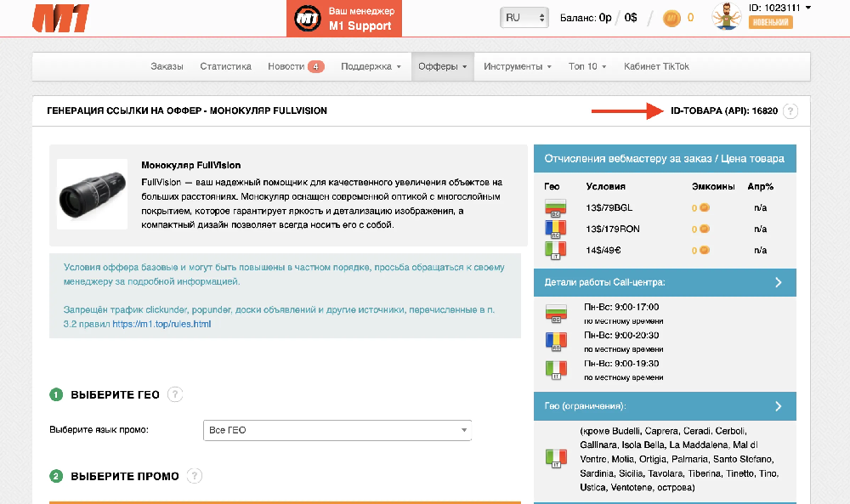Open the M1 Support manager badge
Image resolution: width=850 pixels, height=504 pixels.
click(x=344, y=19)
